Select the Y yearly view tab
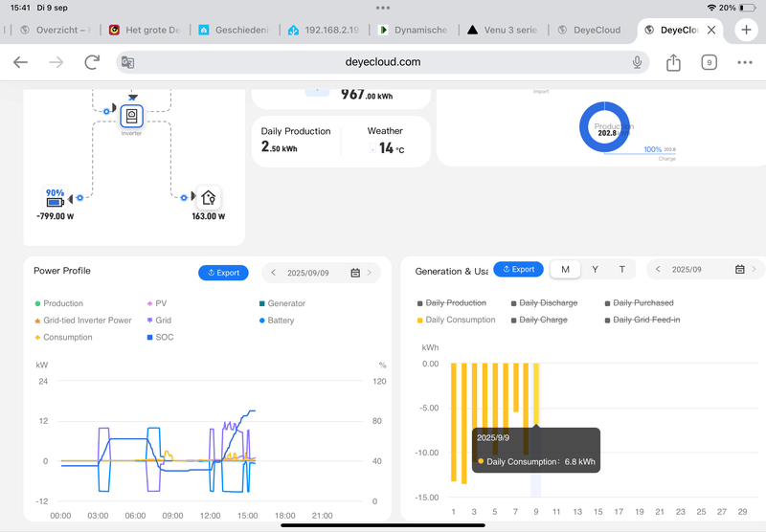This screenshot has width=766, height=532. click(595, 270)
